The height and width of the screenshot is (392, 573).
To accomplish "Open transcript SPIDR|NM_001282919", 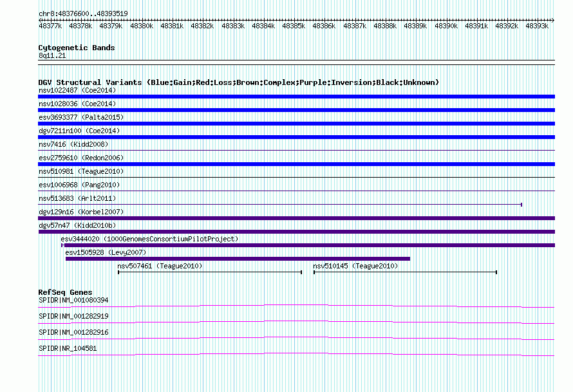I will (73, 317).
